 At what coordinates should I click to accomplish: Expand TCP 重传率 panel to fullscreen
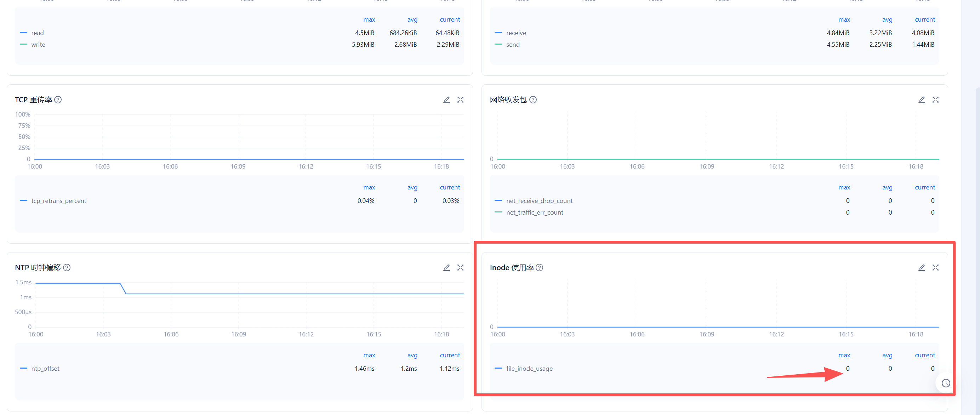[460, 100]
